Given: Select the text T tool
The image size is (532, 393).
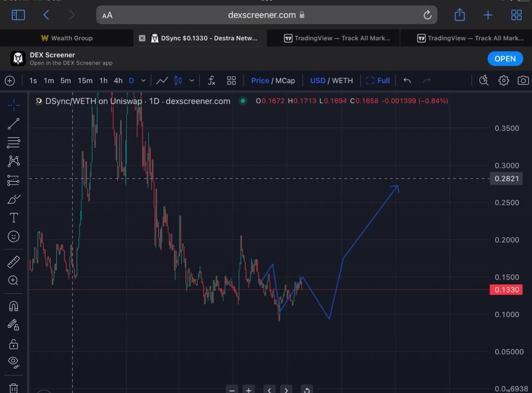Looking at the screenshot, I should (x=14, y=218).
